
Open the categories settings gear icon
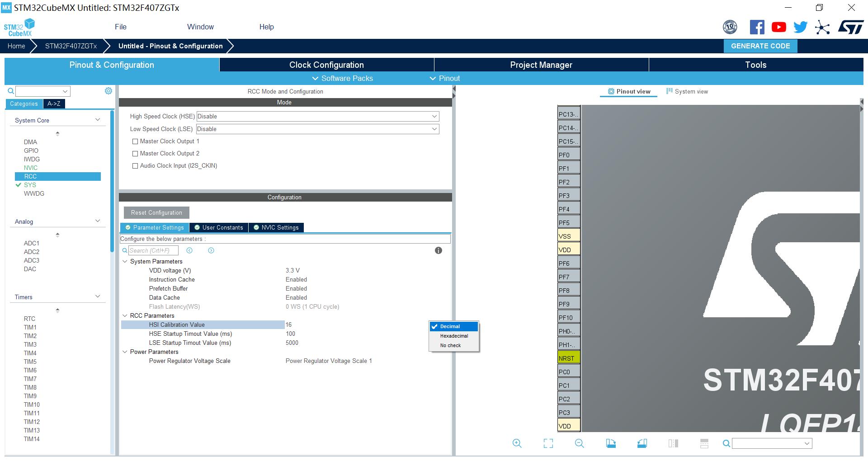coord(108,91)
